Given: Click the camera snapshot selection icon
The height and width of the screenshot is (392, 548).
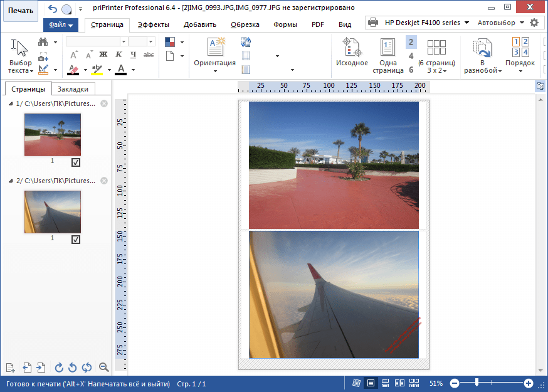Looking at the screenshot, I should tap(43, 57).
